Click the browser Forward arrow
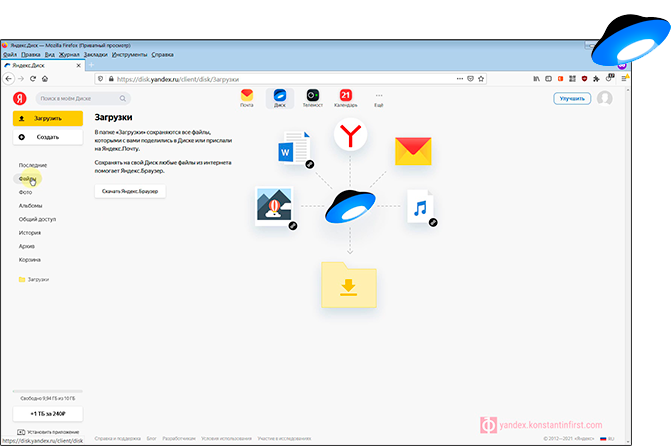672x446 pixels. tap(21, 79)
